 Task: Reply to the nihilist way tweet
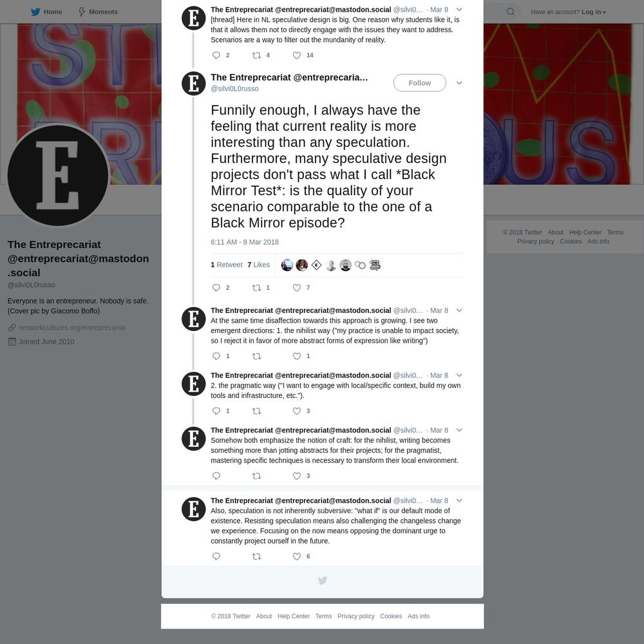[x=216, y=356]
